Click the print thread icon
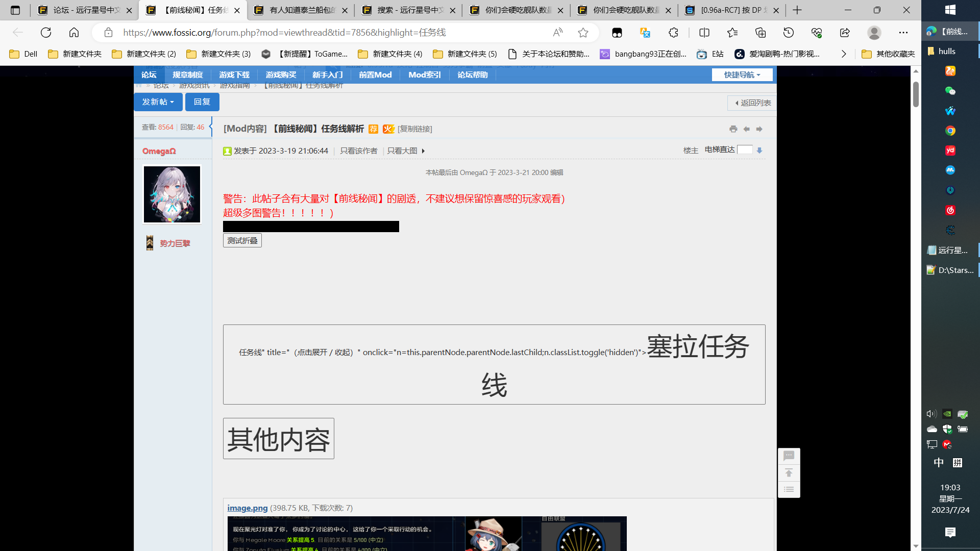 (733, 129)
